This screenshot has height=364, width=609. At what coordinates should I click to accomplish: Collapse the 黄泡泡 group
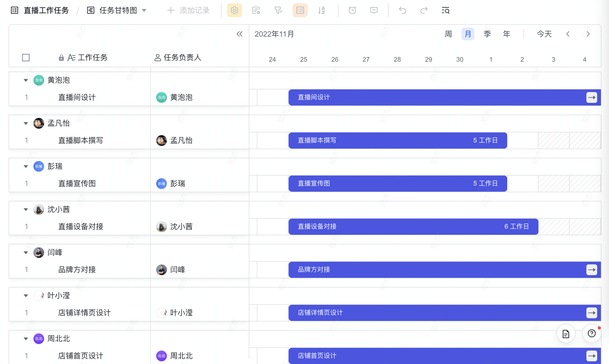click(26, 80)
